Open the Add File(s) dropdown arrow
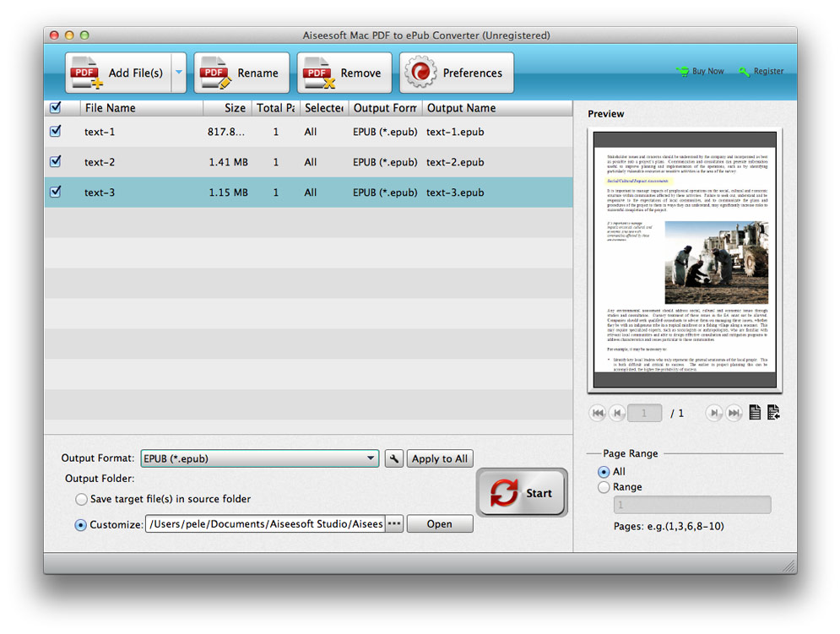This screenshot has width=840, height=634. pyautogui.click(x=179, y=73)
